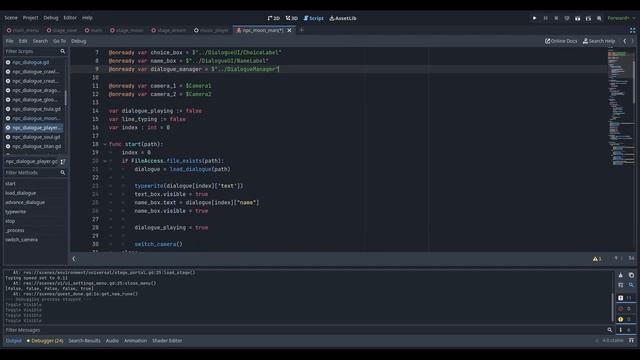Open the Help menu

coord(87,18)
